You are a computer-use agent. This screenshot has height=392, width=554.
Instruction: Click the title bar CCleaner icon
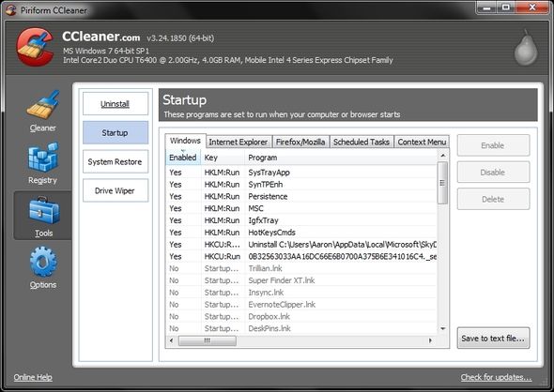coord(10,10)
